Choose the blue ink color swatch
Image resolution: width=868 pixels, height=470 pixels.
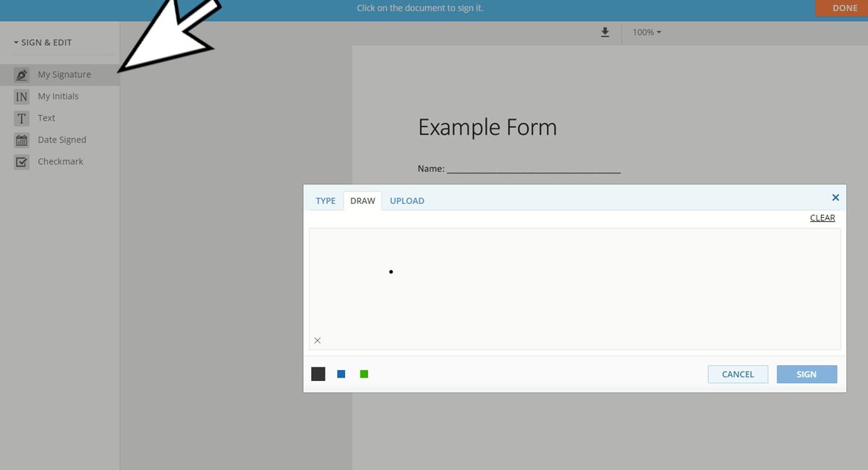(341, 374)
